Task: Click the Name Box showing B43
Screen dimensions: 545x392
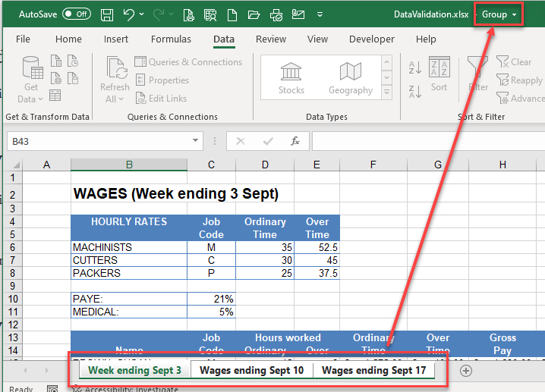Action: pyautogui.click(x=99, y=141)
